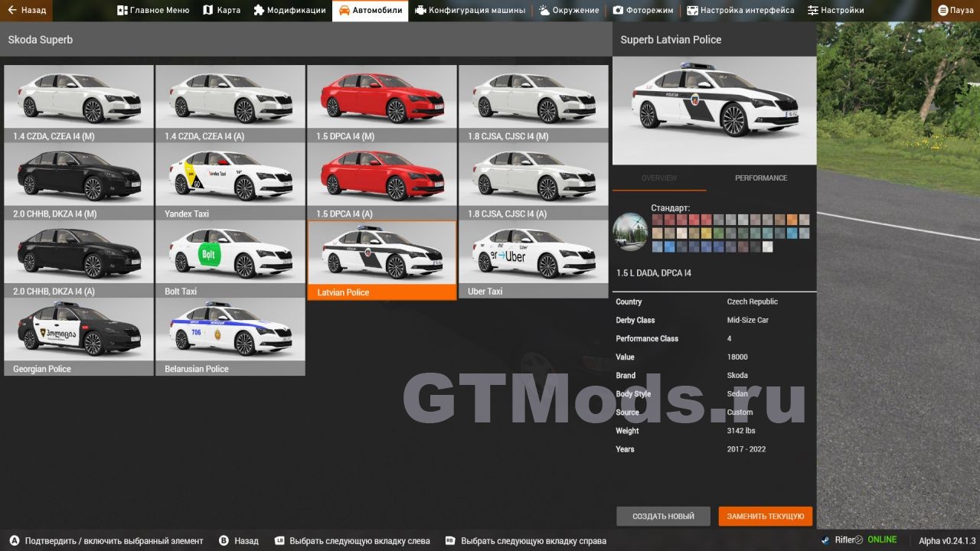
Task: Pick the yellow paint swatch
Action: coord(707,233)
